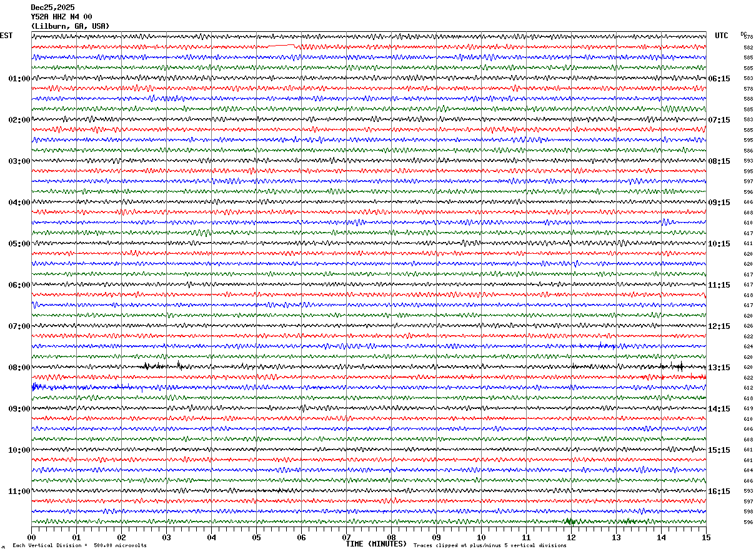Screen dimensions: 756x554
Task: Select the 06:00 EST row label
Action: (x=19, y=285)
